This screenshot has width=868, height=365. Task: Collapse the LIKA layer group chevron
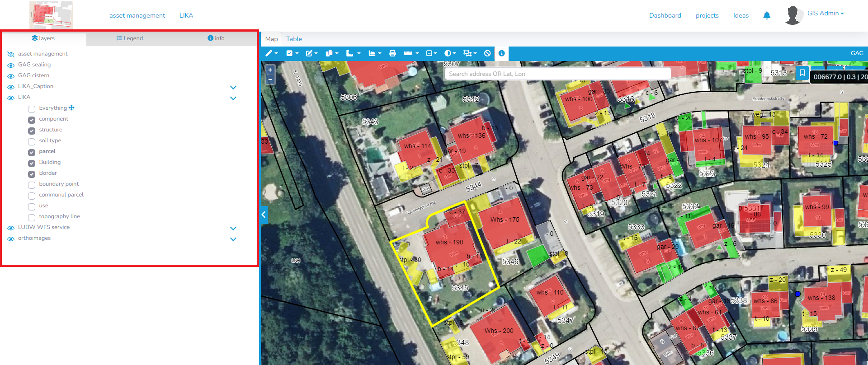click(233, 98)
